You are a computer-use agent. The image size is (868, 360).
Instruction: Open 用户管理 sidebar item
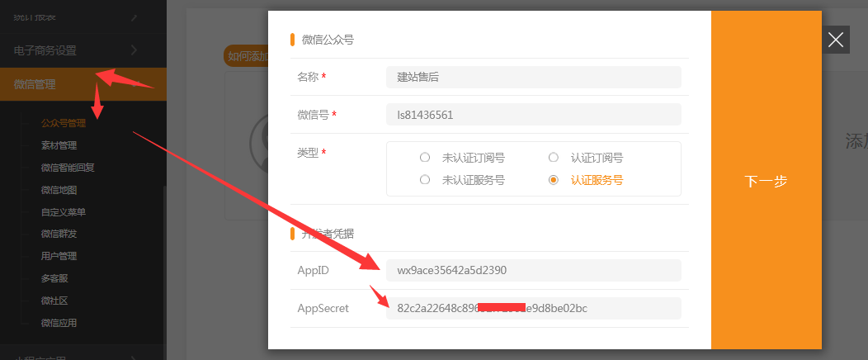(x=59, y=256)
